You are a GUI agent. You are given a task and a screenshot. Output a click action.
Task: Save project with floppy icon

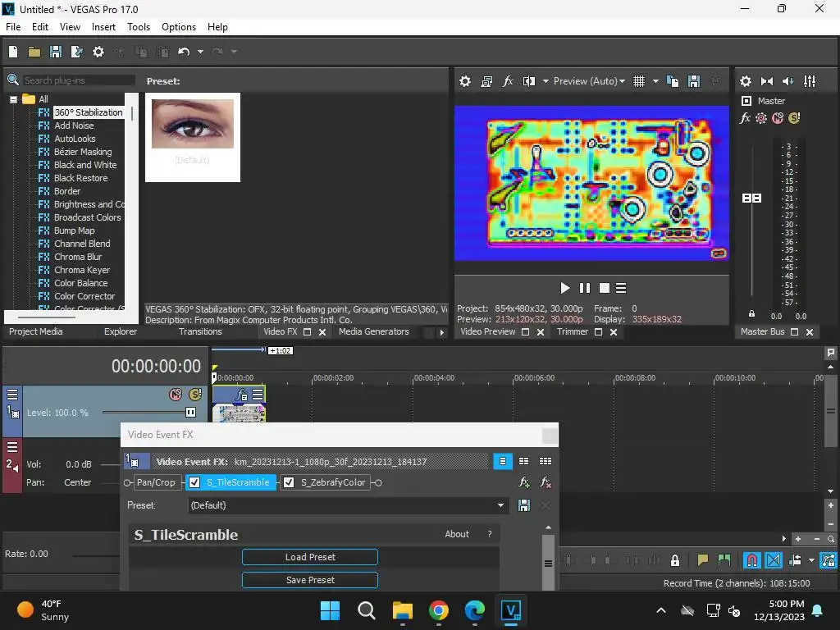56,52
